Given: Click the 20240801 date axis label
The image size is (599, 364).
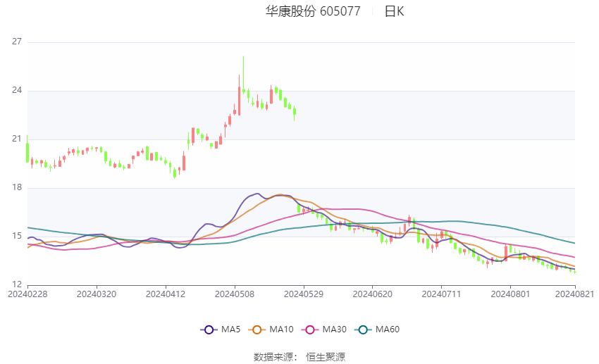Looking at the screenshot, I should click(510, 294).
